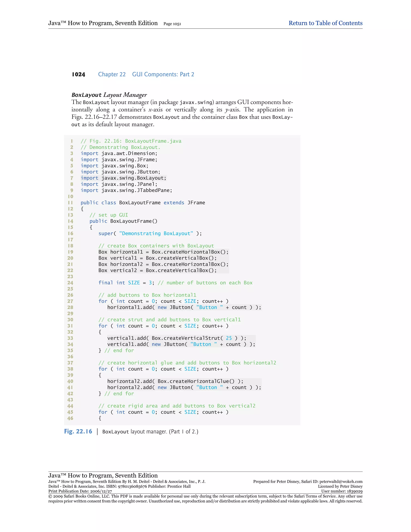Click the BoxLayout Layout Manager section title
411x532 pixels.
coord(109,95)
